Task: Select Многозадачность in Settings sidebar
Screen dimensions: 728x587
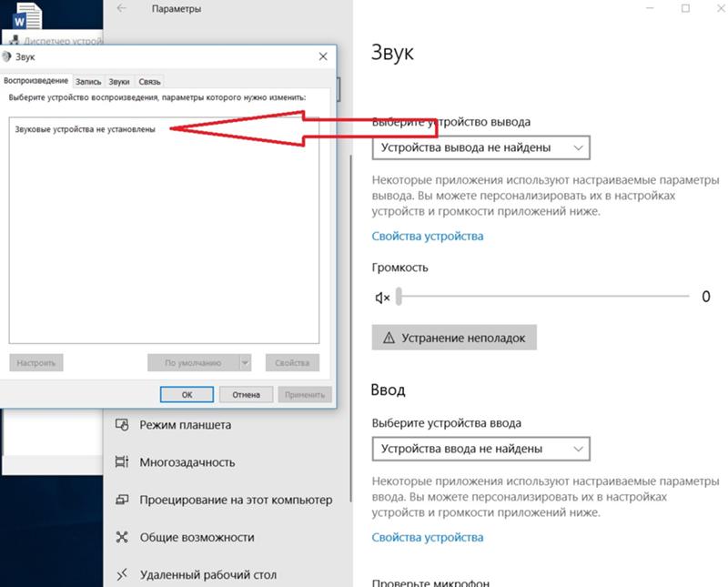Action: [187, 462]
